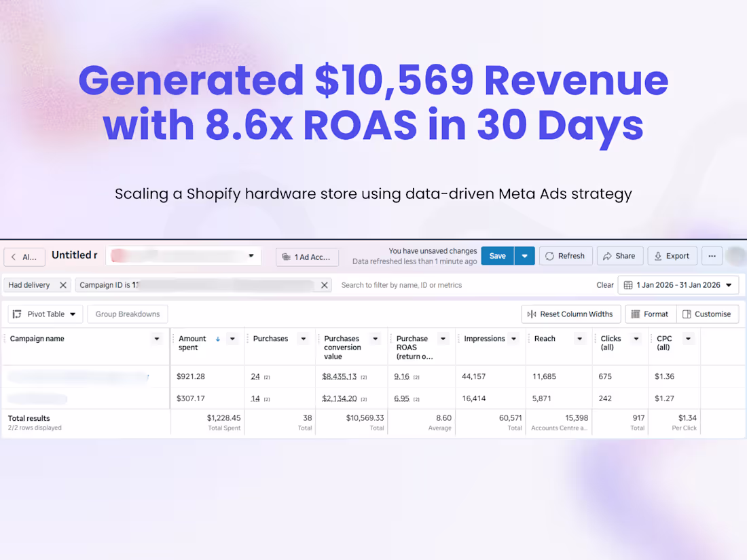Open the Purchases column dropdown

click(x=304, y=338)
